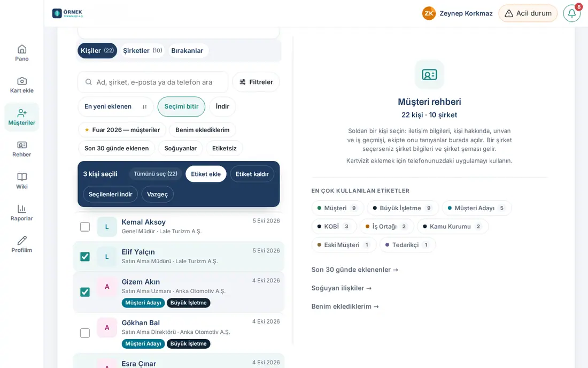
Task: Go to Müşteriler sidebar icon
Action: pyautogui.click(x=22, y=113)
